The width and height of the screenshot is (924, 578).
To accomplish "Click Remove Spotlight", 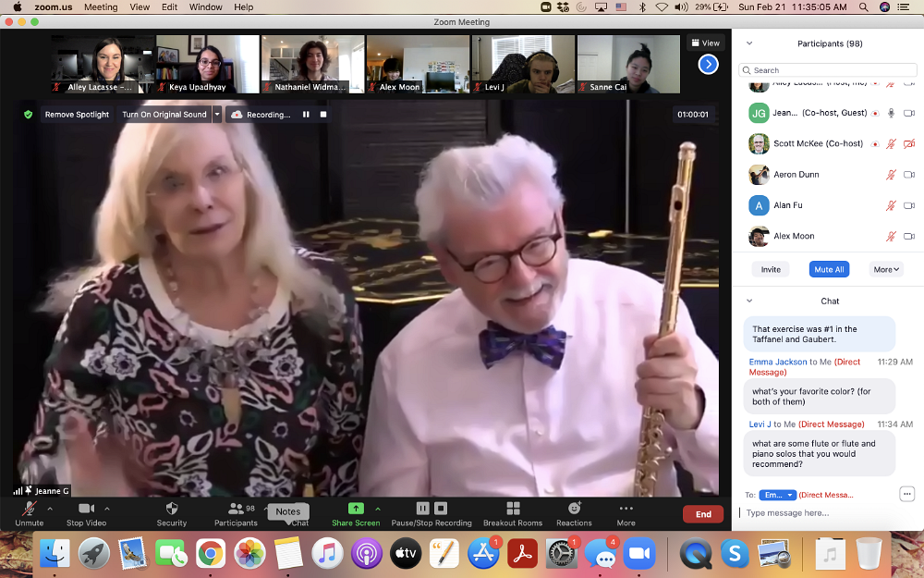I will (77, 115).
